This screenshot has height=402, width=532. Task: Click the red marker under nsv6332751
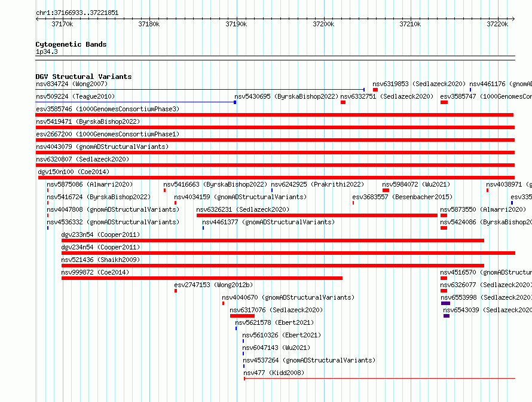(x=343, y=102)
